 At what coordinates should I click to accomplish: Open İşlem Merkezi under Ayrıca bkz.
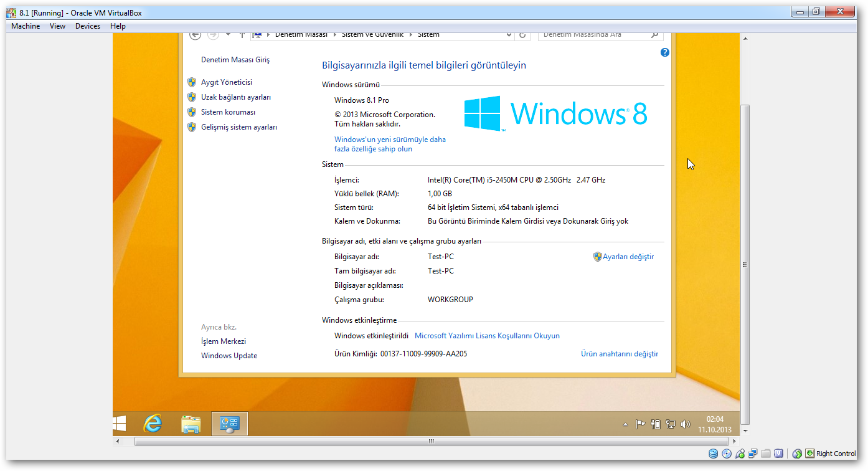coord(224,341)
